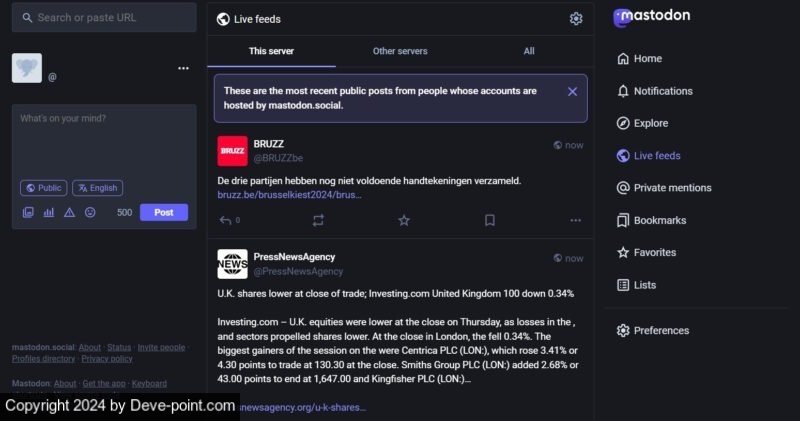Select post language dropdown English

pyautogui.click(x=97, y=188)
